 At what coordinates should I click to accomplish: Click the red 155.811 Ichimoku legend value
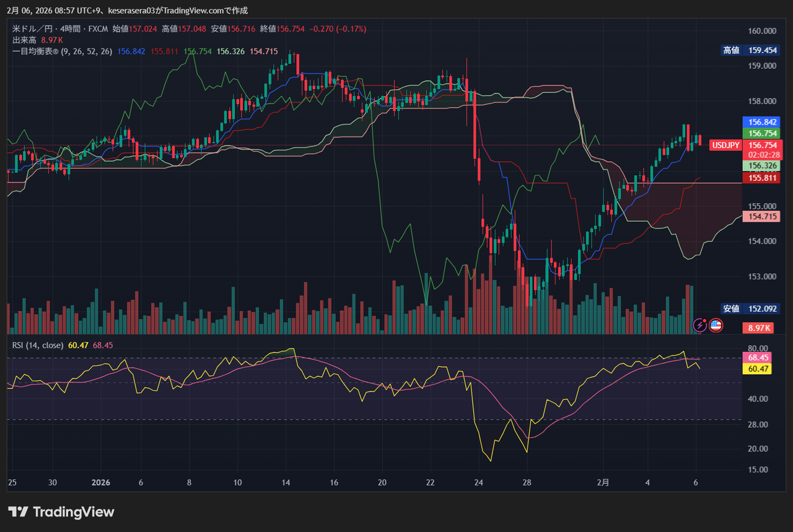click(164, 51)
